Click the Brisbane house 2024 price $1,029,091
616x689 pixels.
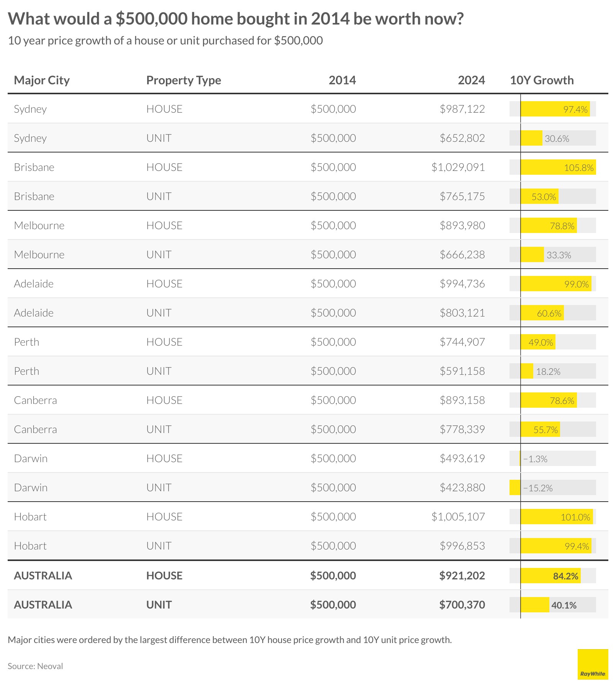[x=458, y=167]
